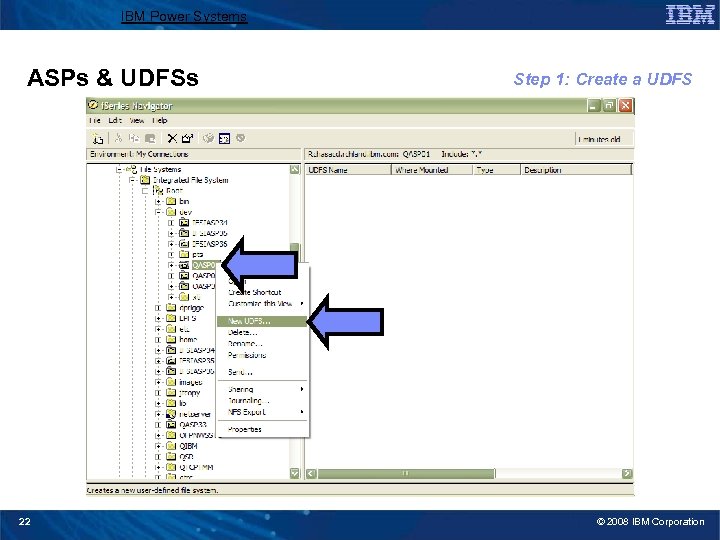
Task: Click the Description column header
Action: coord(576,170)
